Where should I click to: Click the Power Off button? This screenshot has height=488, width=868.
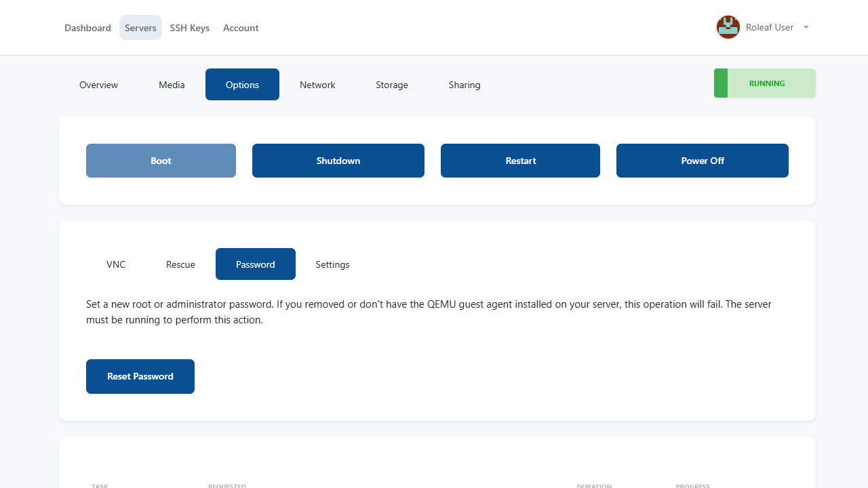(x=702, y=161)
